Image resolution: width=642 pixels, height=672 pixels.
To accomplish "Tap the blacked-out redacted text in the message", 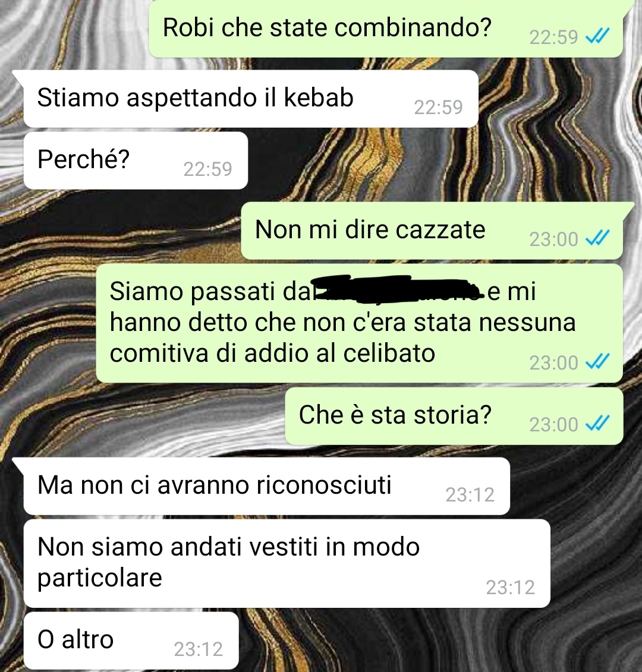I will click(398, 289).
